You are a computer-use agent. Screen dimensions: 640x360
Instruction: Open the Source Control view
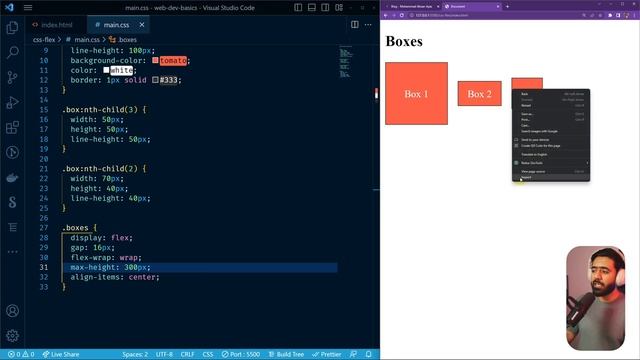[12, 77]
